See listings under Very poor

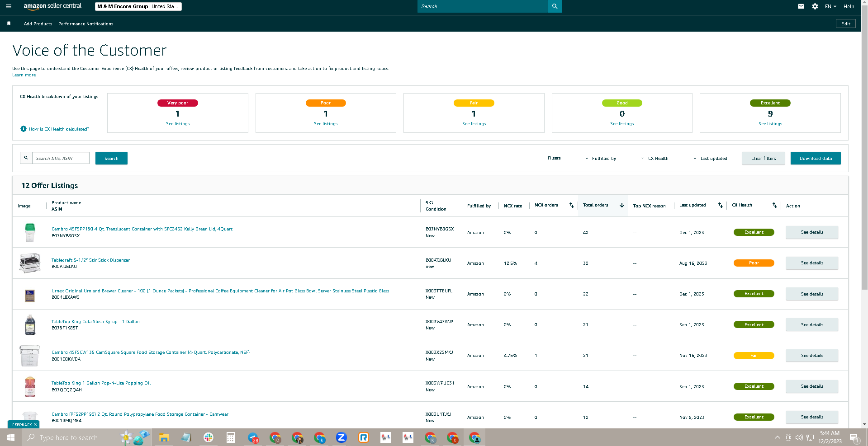(x=178, y=124)
